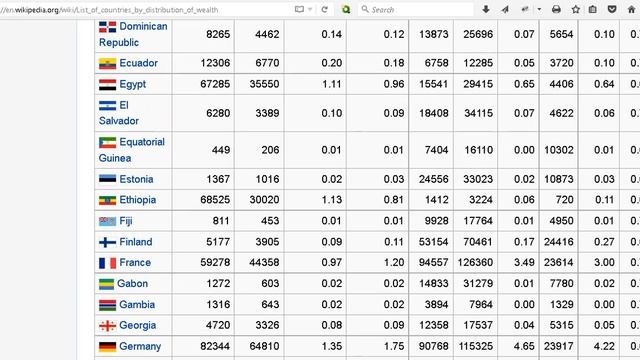The height and width of the screenshot is (360, 640).
Task: Select the value 17764 in Fiji row
Action: click(x=478, y=221)
